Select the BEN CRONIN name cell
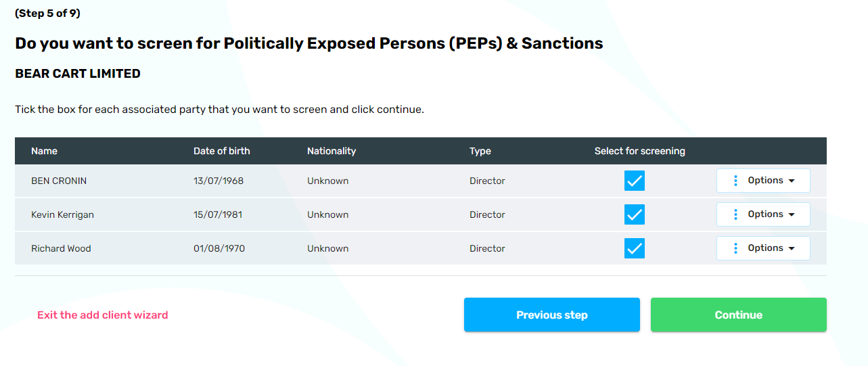868x366 pixels. [x=59, y=181]
